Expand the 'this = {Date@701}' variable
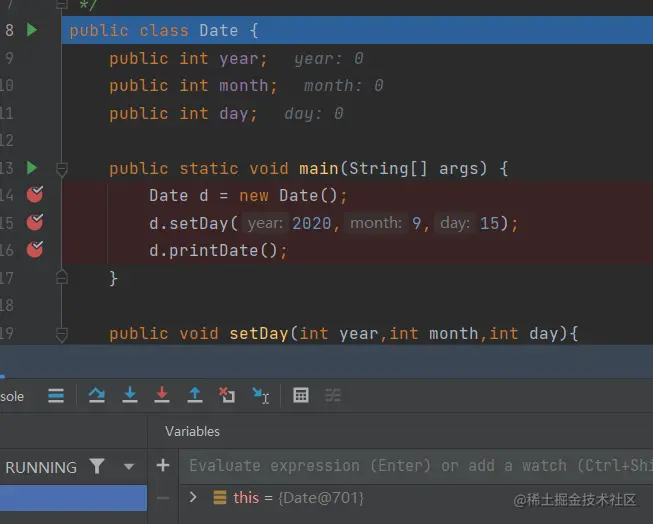Screen dimensions: 653x524 point(192,497)
